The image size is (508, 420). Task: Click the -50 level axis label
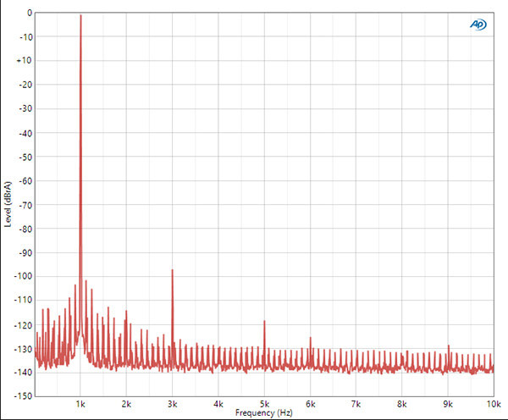coord(25,157)
